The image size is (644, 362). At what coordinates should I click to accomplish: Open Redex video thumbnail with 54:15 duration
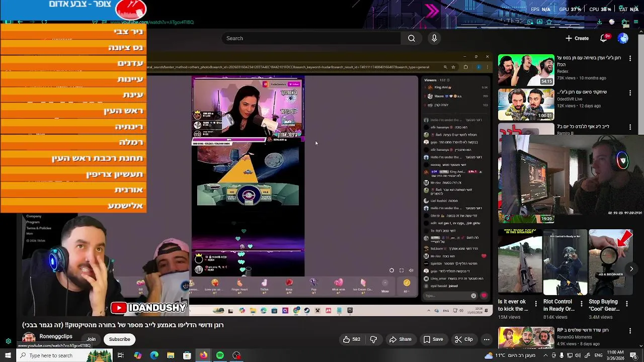click(526, 70)
